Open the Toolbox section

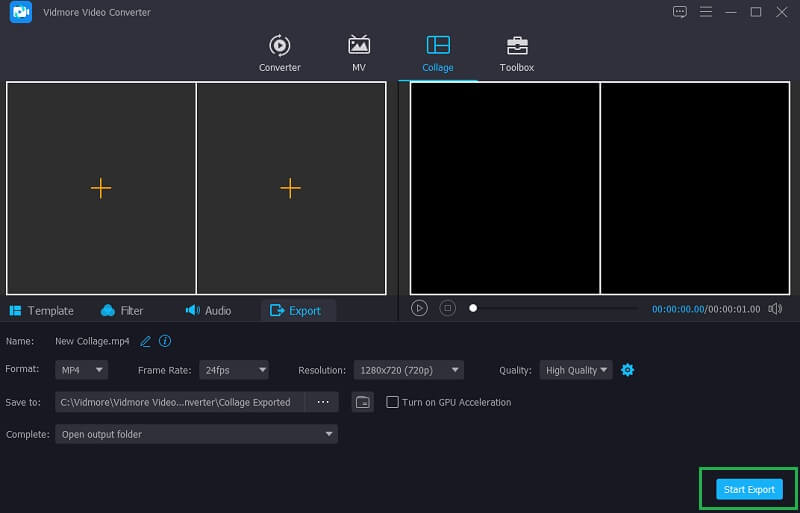coord(517,53)
